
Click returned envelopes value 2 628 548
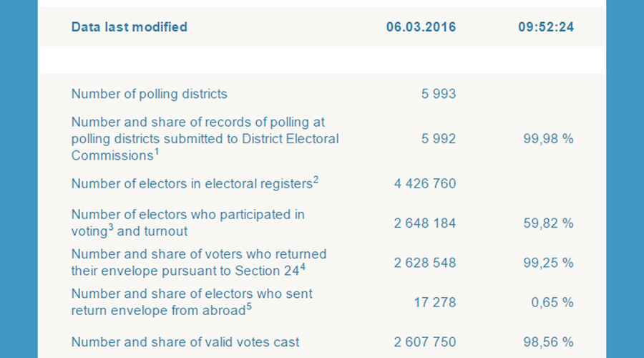pos(425,263)
